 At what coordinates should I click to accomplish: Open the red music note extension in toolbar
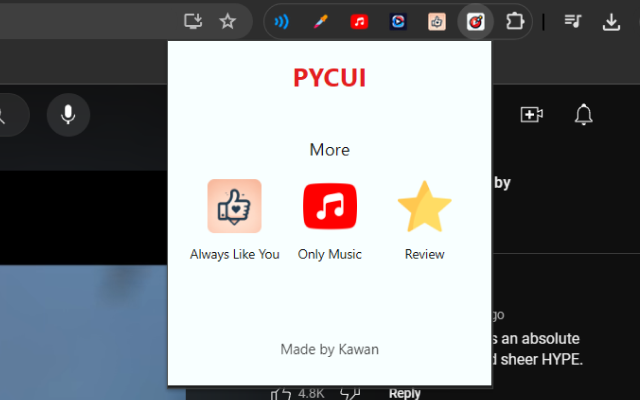point(359,22)
